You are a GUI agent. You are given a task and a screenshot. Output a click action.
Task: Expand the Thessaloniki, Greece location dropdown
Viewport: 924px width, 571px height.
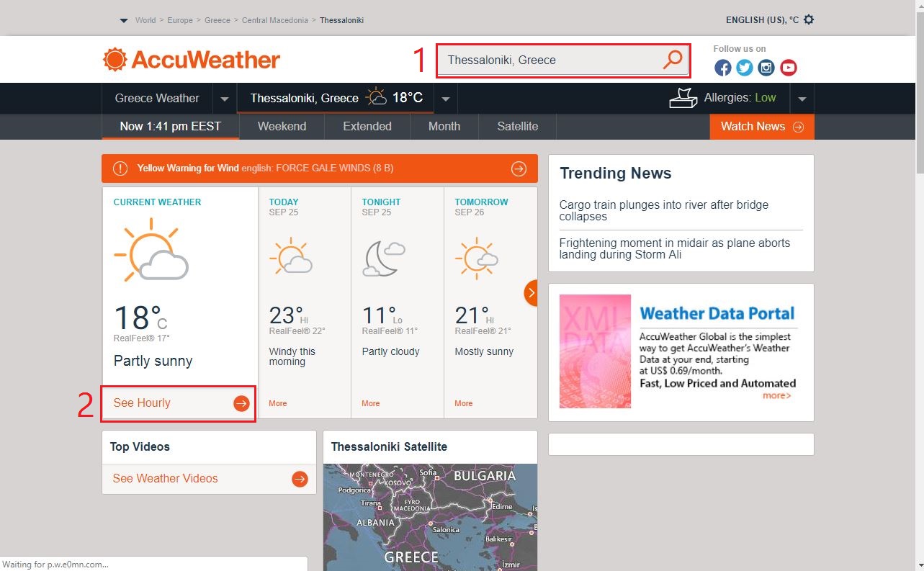click(x=446, y=99)
